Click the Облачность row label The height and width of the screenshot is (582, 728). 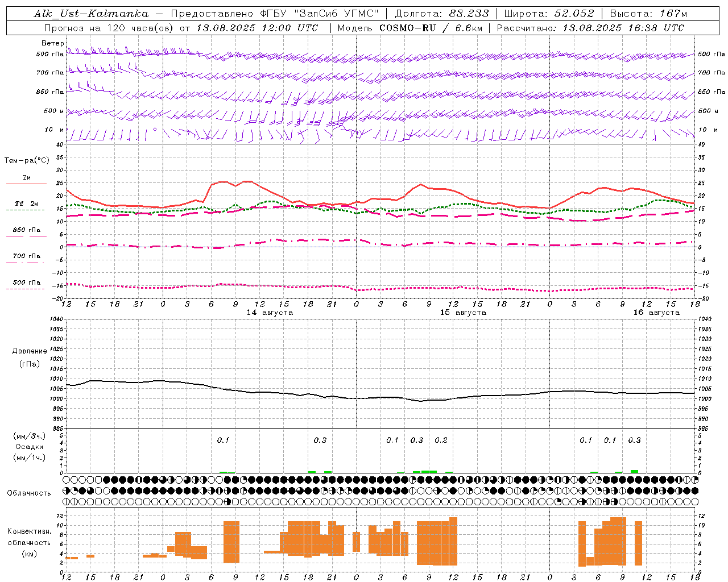click(29, 493)
